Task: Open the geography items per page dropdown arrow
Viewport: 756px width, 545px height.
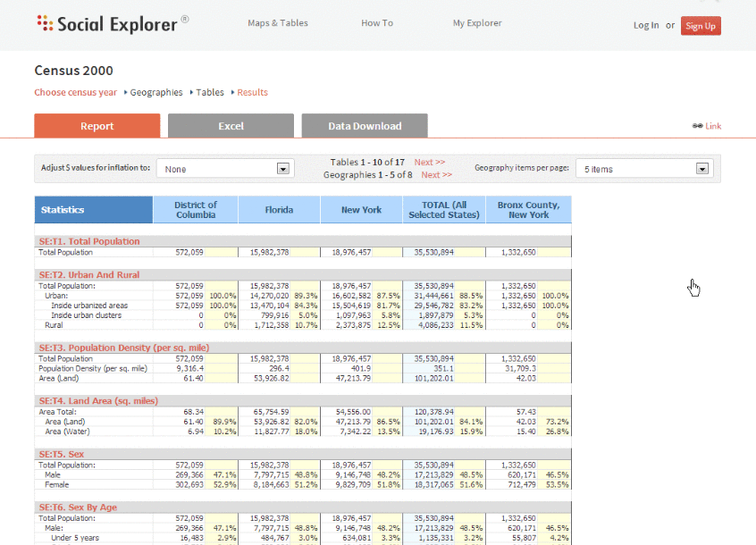Action: click(702, 169)
